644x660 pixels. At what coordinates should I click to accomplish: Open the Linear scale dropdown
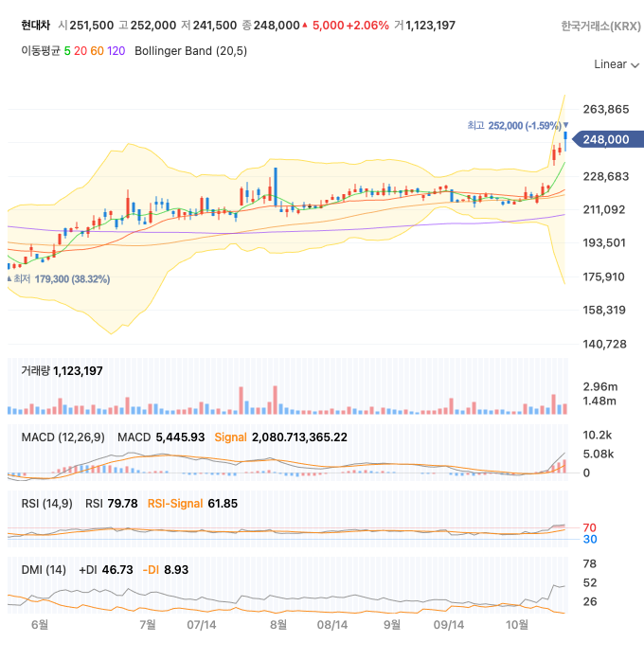[x=610, y=64]
